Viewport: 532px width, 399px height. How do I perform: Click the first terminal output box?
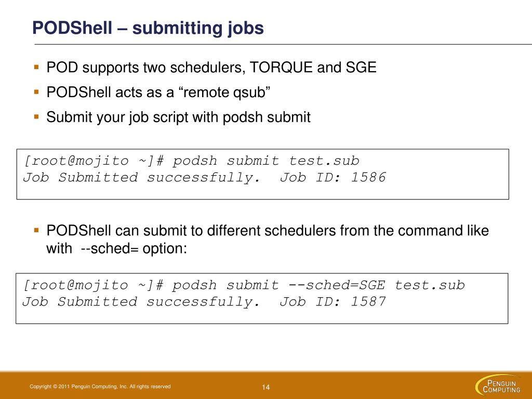point(262,174)
